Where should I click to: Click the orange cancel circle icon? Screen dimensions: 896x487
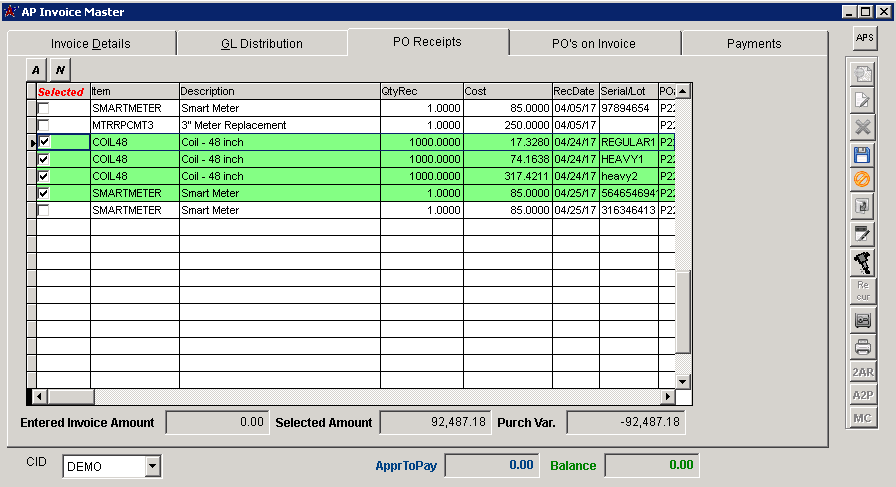(x=862, y=180)
